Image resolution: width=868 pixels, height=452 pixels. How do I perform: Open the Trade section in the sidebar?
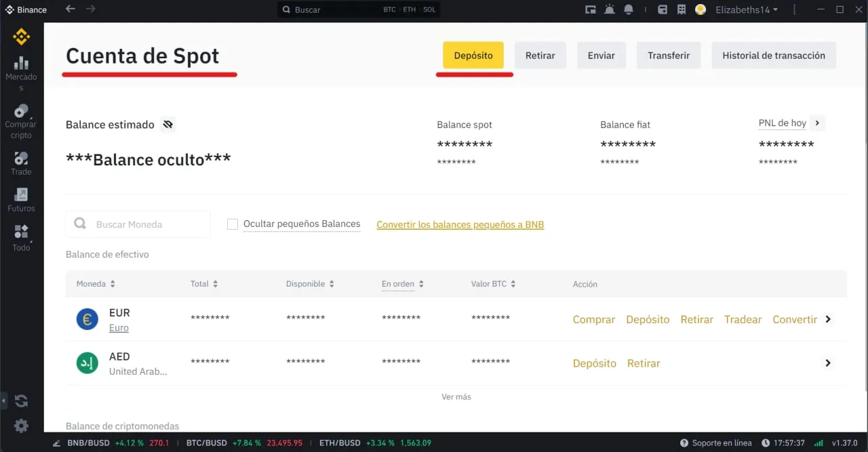click(21, 163)
